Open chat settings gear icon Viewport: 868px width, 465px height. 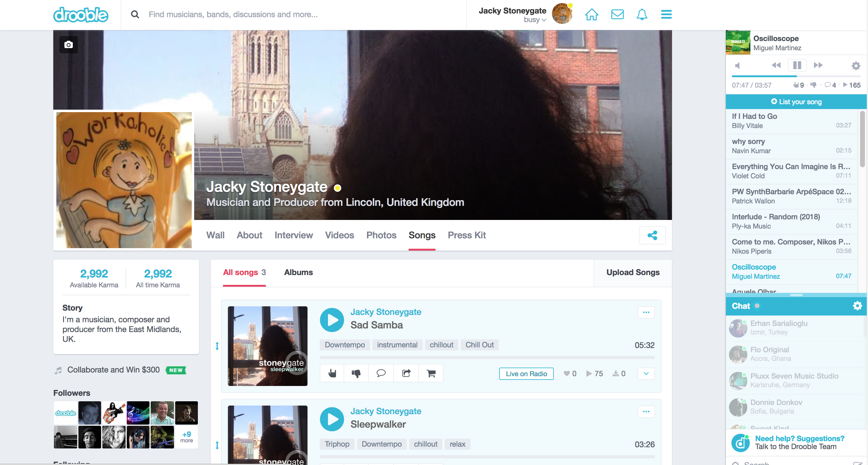pyautogui.click(x=857, y=306)
